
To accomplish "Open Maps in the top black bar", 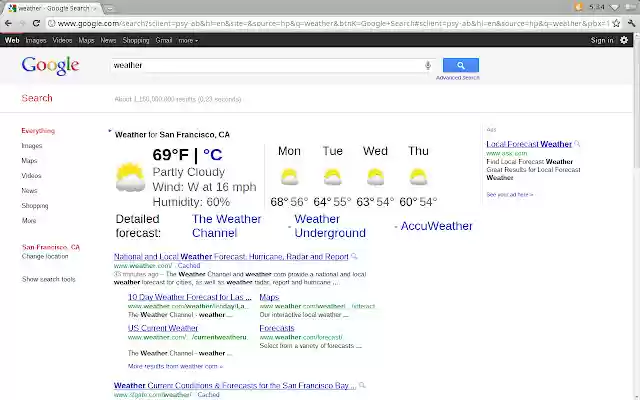I will tap(86, 40).
